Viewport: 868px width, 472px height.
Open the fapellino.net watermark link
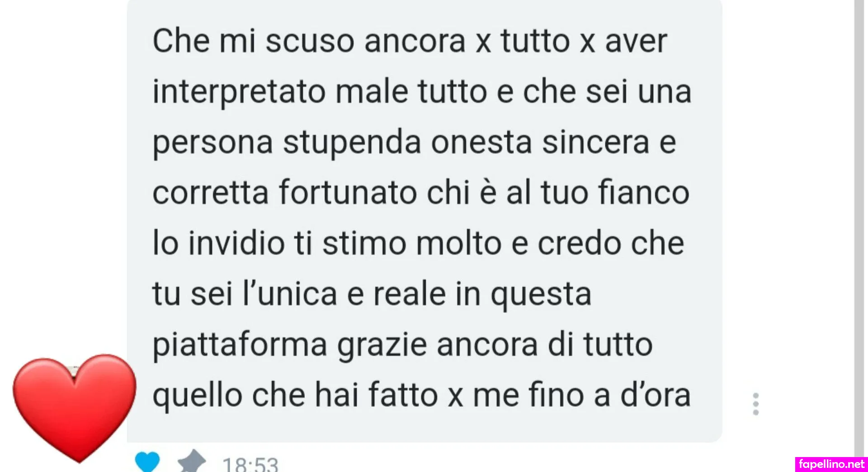tap(831, 464)
